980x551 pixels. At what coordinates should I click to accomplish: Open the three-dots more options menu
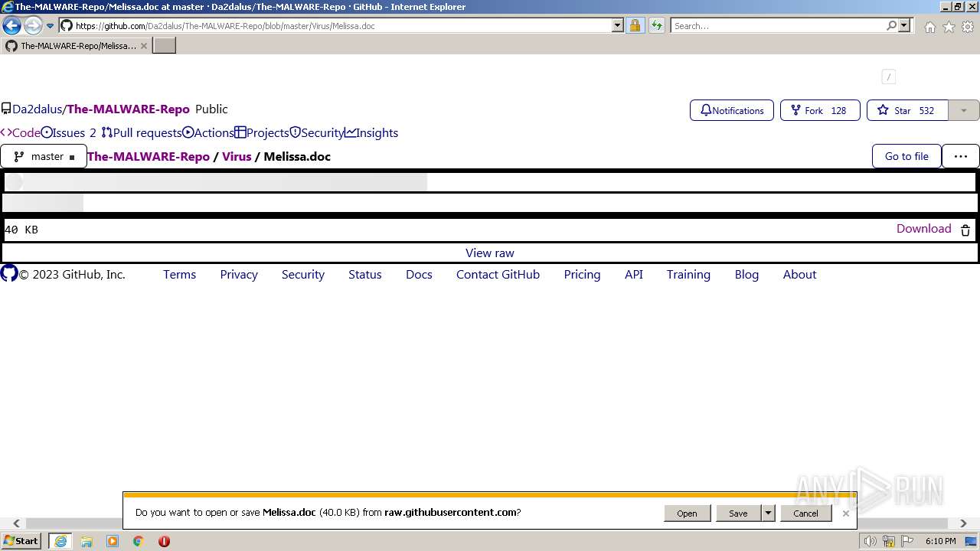pyautogui.click(x=961, y=156)
